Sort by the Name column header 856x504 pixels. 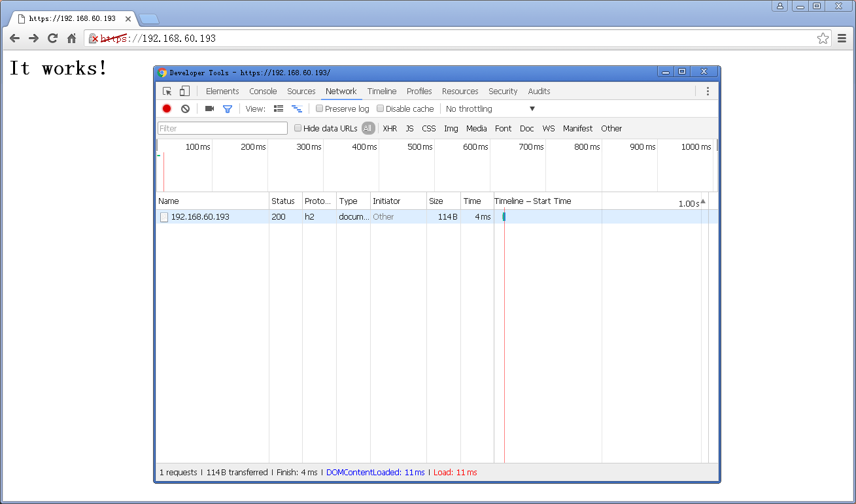click(213, 201)
